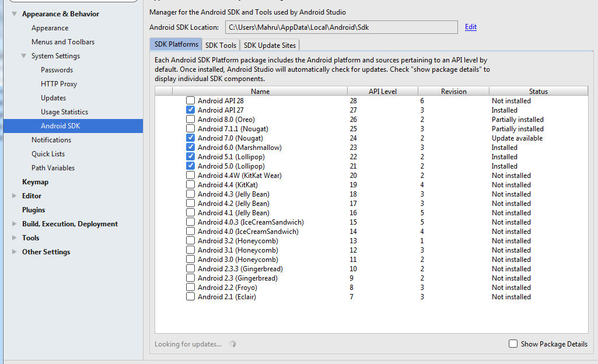Collapse the Appearance & Behavior section

[x=14, y=14]
